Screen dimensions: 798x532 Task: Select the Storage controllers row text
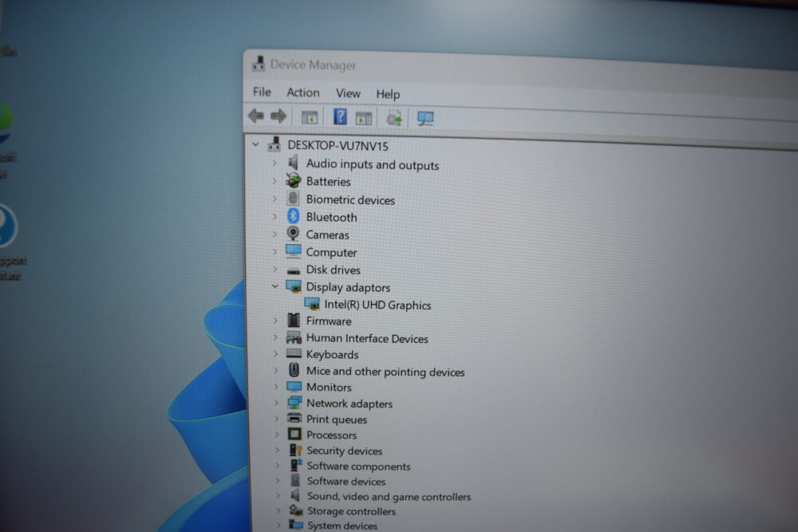(351, 511)
